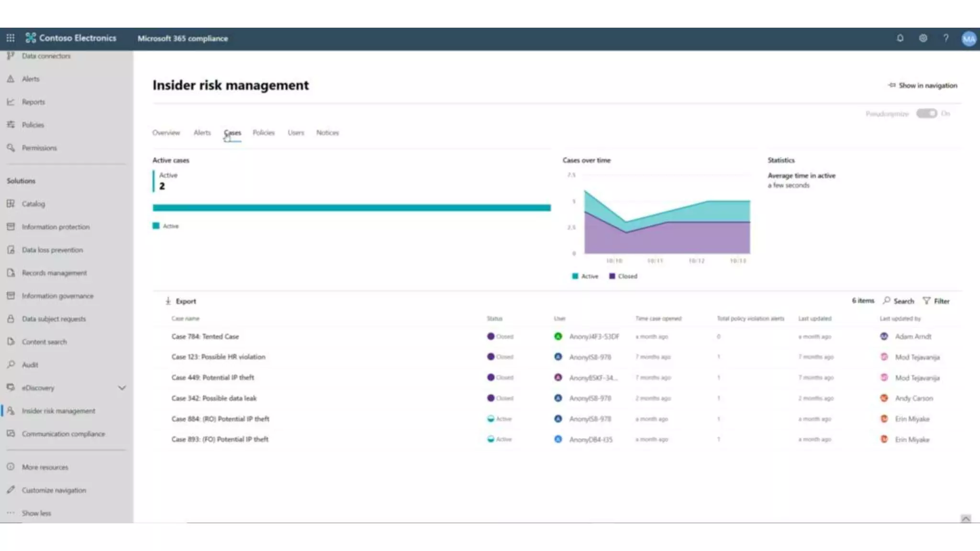980x551 pixels.
Task: Click the notifications bell icon
Action: tap(900, 38)
